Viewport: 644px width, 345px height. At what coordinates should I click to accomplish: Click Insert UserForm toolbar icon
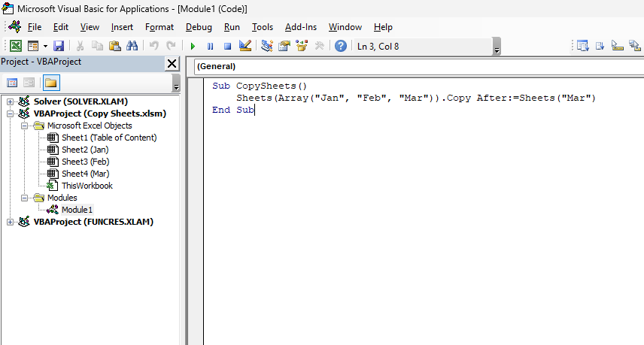[x=33, y=46]
